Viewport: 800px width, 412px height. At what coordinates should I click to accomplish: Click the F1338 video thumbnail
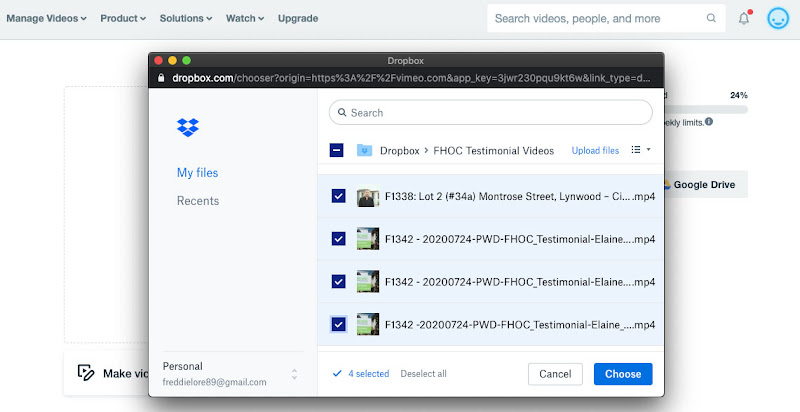pyautogui.click(x=368, y=196)
